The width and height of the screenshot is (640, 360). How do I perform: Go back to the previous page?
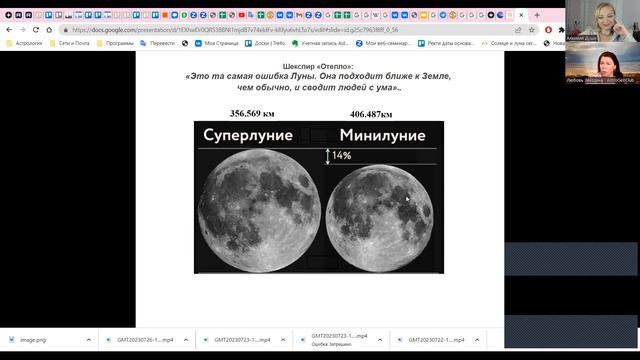(x=9, y=30)
